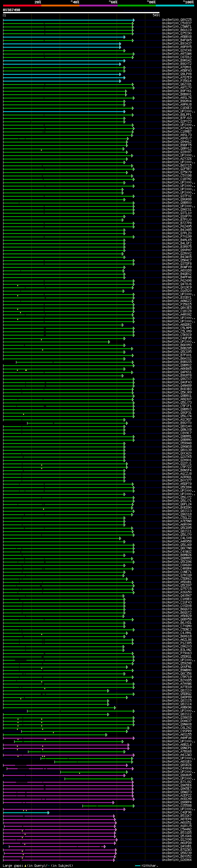Click UniRef100_C1E6E3 label
This screenshot has width=197, height=868.
point(177,108)
